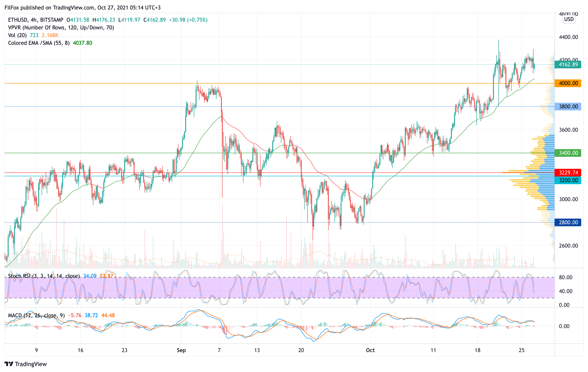The image size is (588, 372).
Task: Open the ETHUSD 4h BITSTAMP symbol legend
Action: [36, 20]
